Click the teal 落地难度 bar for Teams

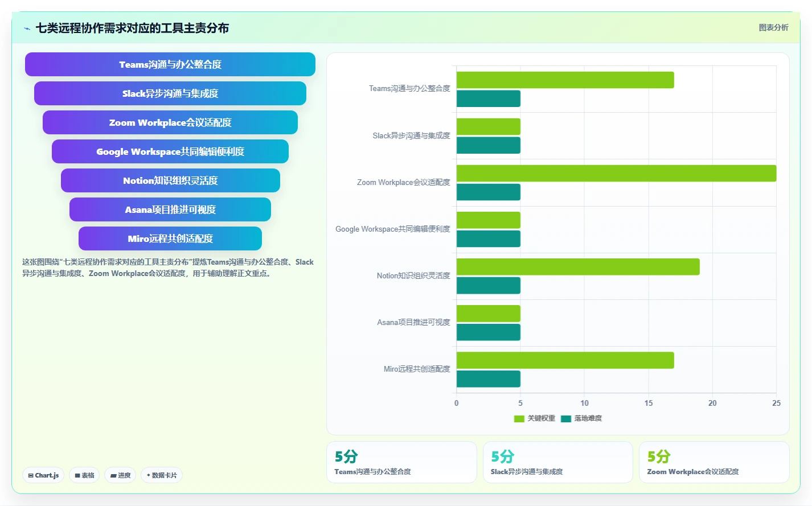489,98
